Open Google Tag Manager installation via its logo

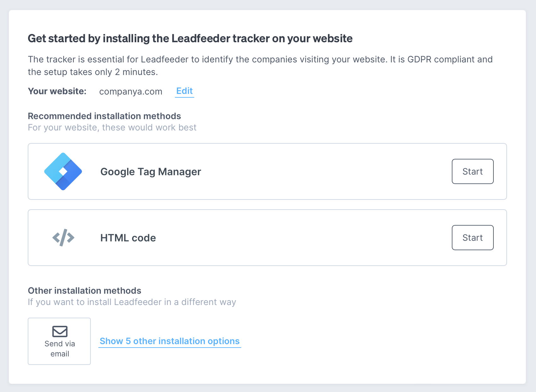pyautogui.click(x=63, y=171)
